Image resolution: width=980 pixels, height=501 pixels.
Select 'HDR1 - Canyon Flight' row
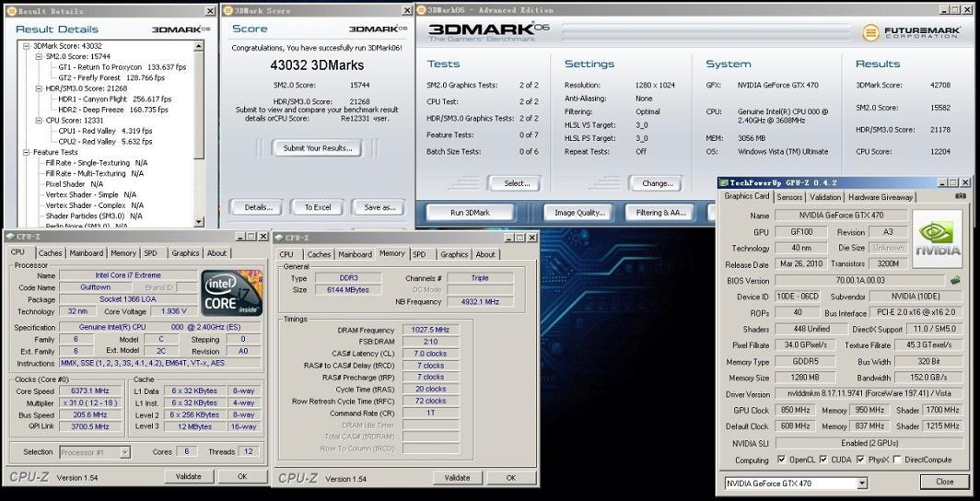pyautogui.click(x=114, y=99)
